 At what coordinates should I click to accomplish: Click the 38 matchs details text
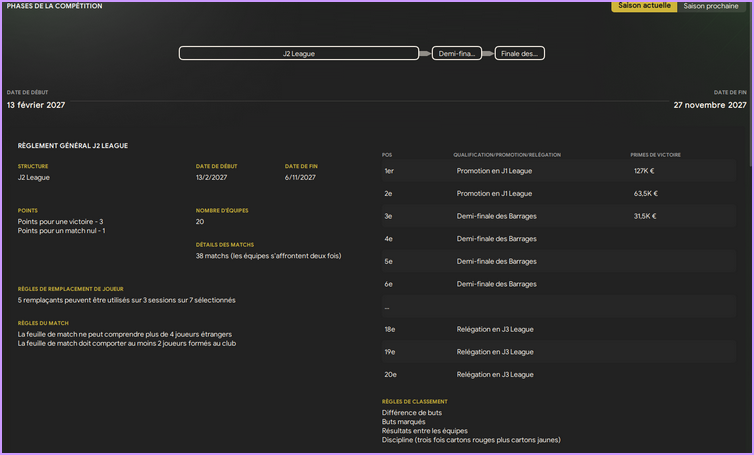[268, 256]
